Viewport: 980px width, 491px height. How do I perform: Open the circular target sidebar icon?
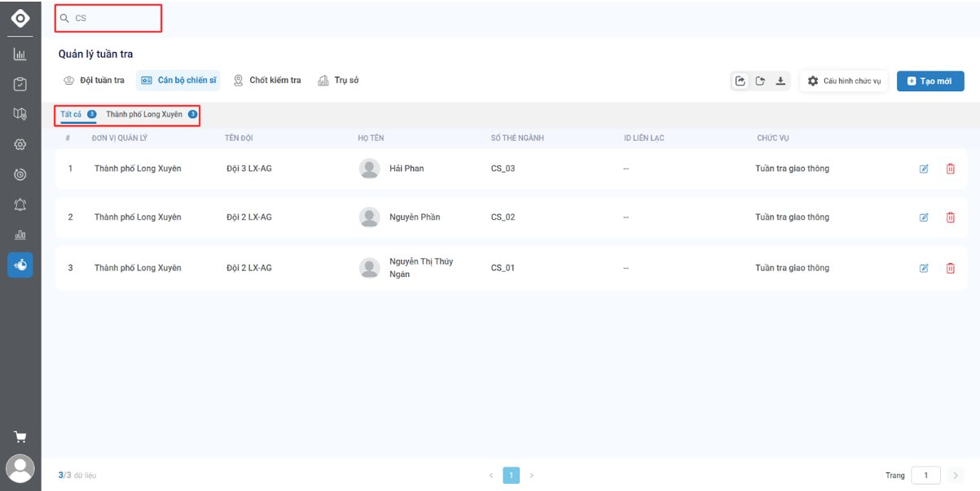click(x=20, y=174)
